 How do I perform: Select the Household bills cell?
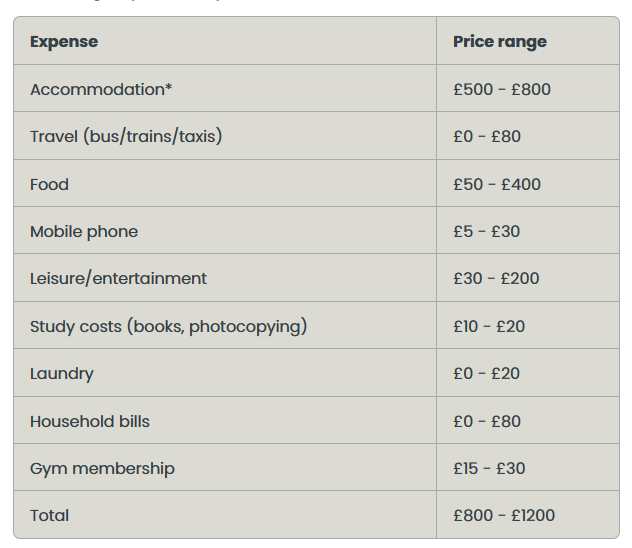90,421
